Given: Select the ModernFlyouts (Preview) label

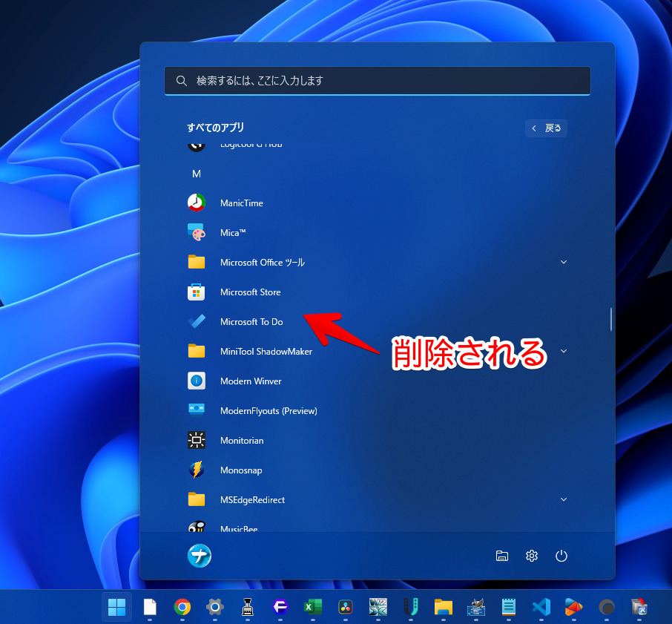Looking at the screenshot, I should click(x=269, y=410).
